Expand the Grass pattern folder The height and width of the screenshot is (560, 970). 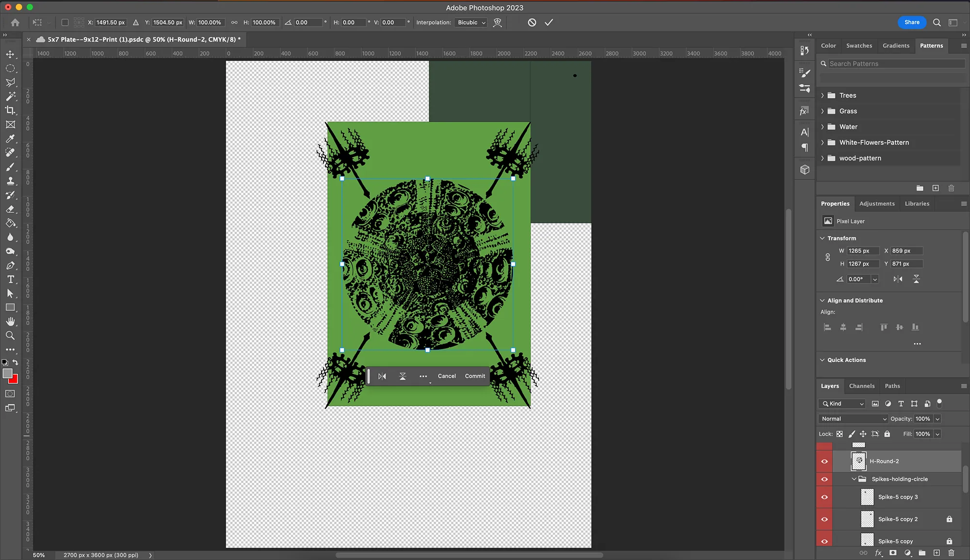pyautogui.click(x=823, y=111)
